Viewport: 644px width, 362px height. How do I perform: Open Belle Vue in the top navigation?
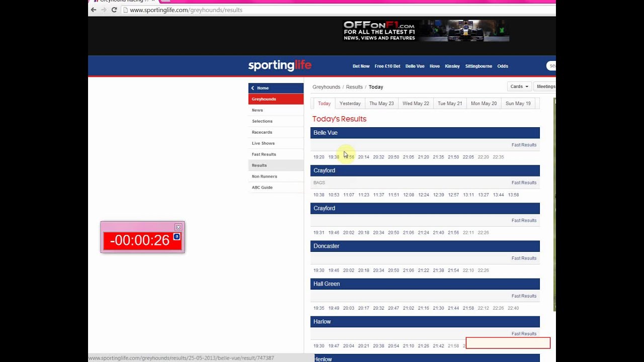(415, 66)
